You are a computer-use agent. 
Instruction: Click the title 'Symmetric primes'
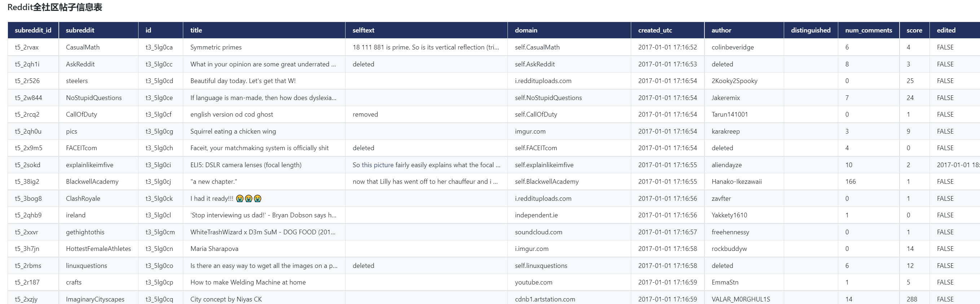click(216, 47)
